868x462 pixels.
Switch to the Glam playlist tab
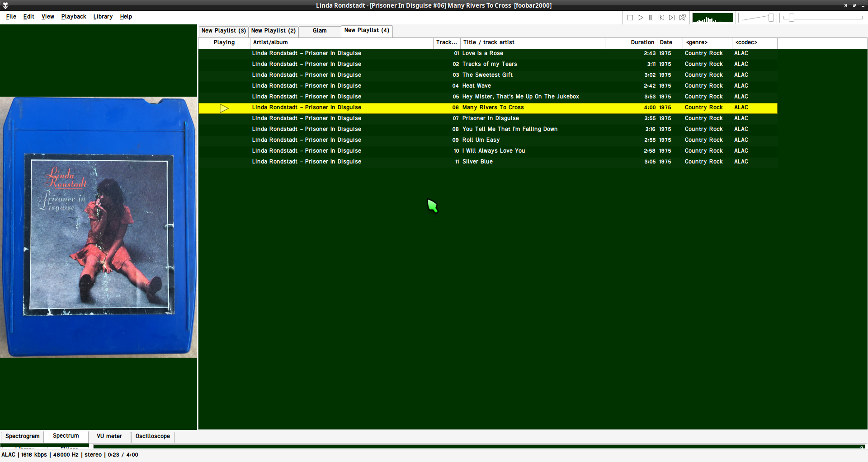[x=320, y=31]
